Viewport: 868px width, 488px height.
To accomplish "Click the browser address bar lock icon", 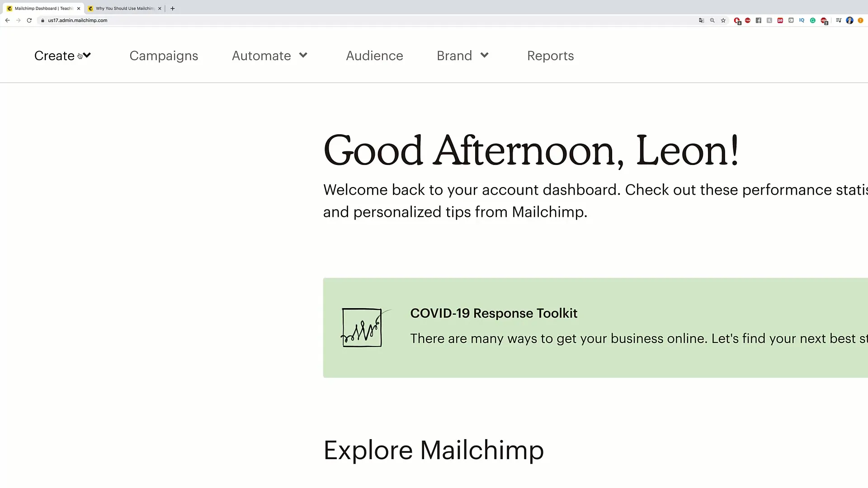I will [x=42, y=20].
